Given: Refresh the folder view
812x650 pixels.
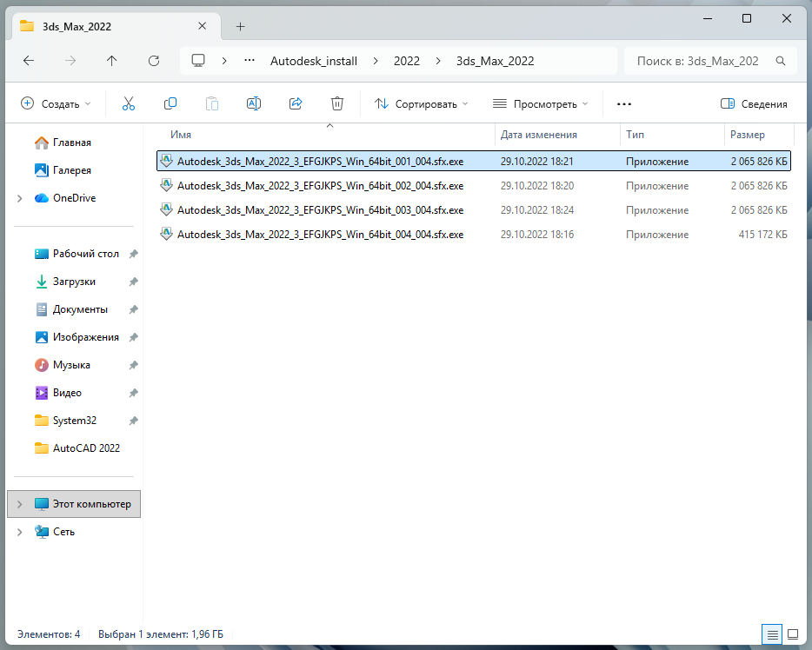Looking at the screenshot, I should (154, 61).
